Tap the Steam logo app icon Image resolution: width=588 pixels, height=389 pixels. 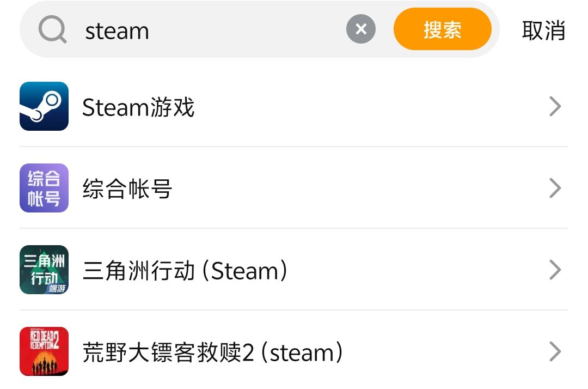tap(44, 106)
